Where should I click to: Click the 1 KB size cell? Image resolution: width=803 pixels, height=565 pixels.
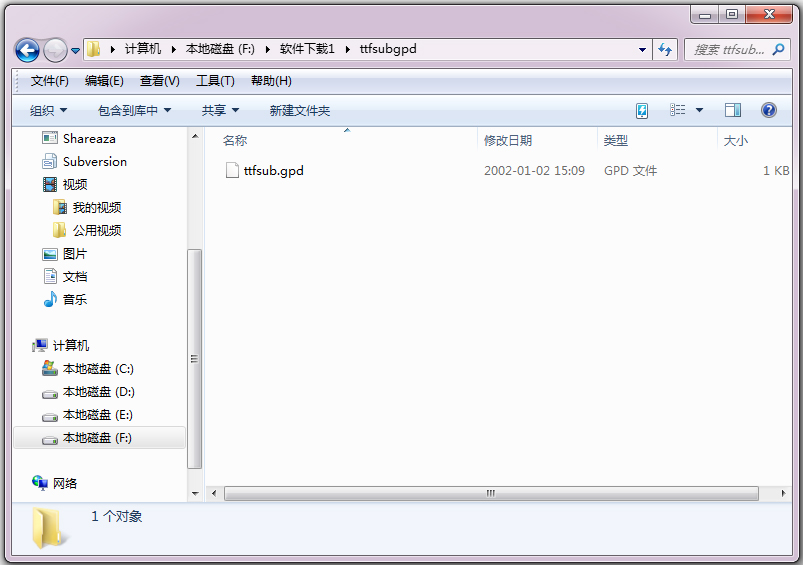pos(776,171)
